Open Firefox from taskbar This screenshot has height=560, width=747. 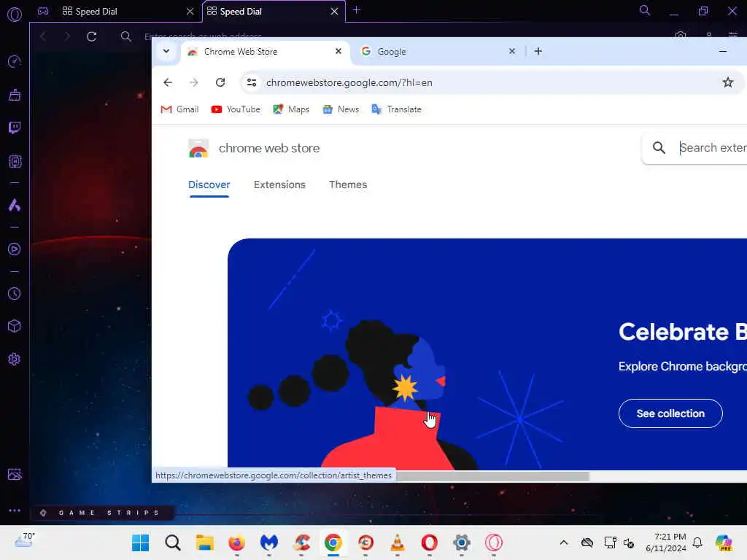click(x=237, y=542)
